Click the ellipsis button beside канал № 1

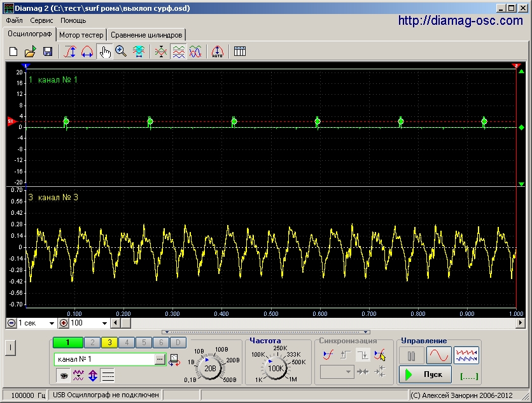(x=160, y=359)
